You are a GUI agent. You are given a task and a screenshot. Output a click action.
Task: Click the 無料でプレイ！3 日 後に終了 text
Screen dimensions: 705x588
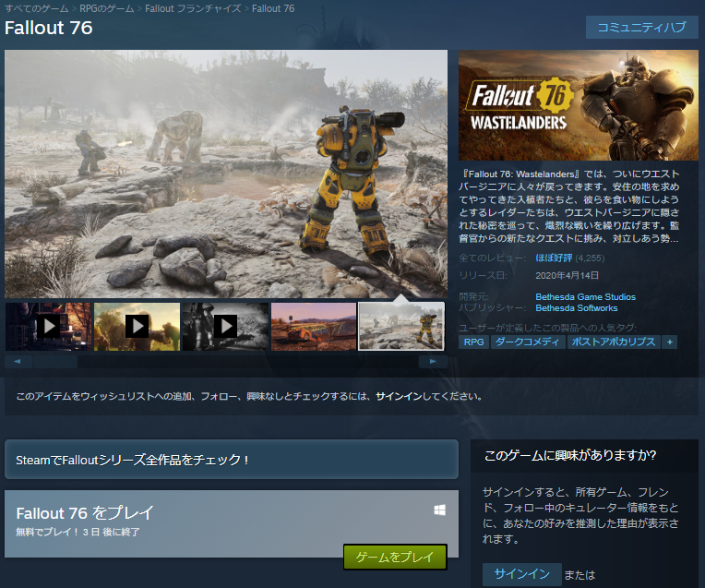tap(78, 532)
